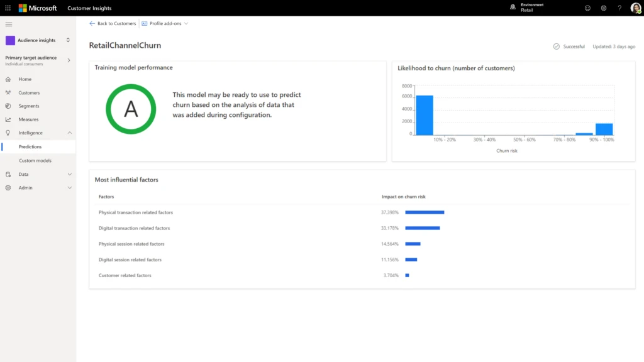The image size is (644, 362).
Task: Open the user profile avatar
Action: click(635, 8)
